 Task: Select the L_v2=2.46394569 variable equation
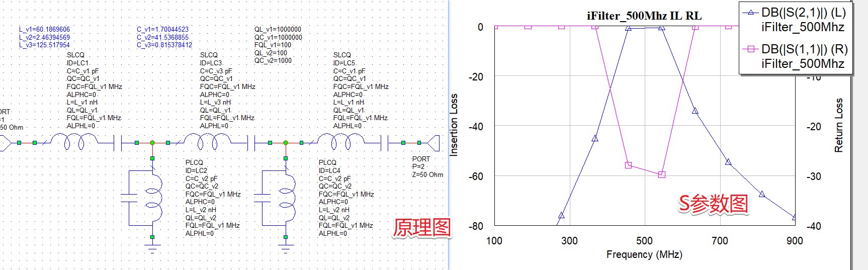(x=44, y=37)
